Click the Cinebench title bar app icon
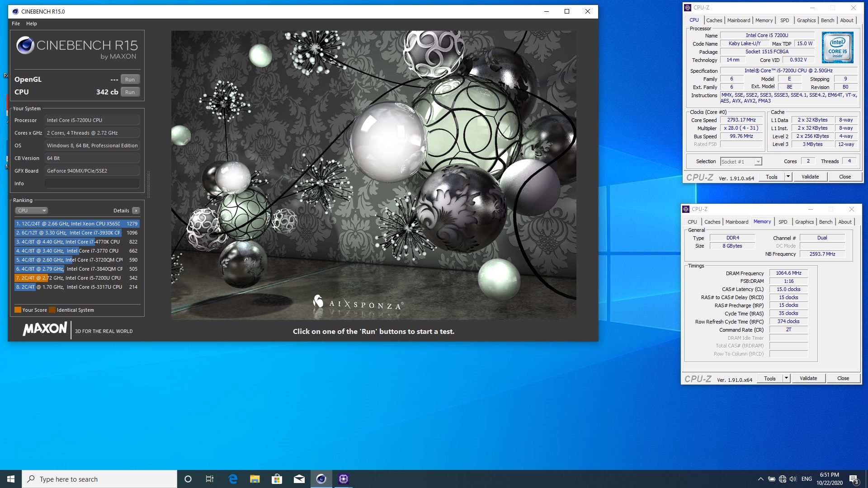868x488 pixels. click(15, 11)
